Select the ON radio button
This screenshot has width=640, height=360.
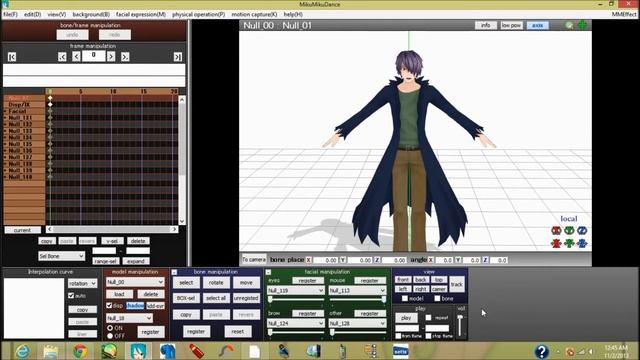(x=110, y=328)
